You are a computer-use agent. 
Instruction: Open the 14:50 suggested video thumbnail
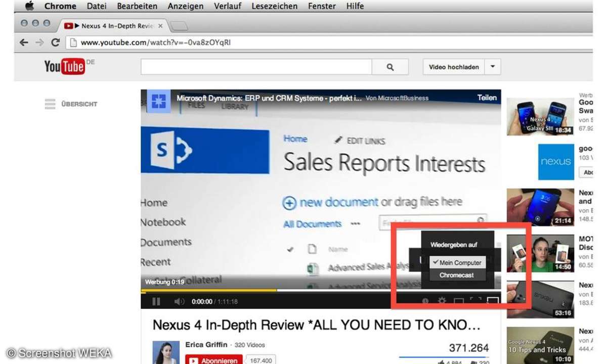point(540,253)
